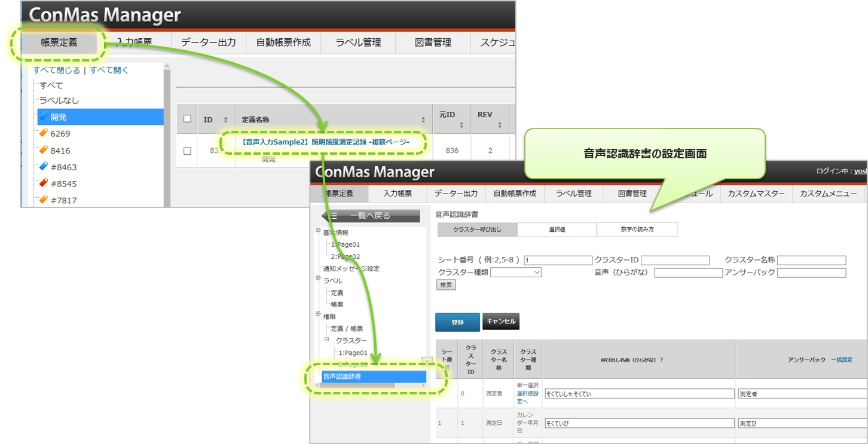Click the orange tag icon beside 8416
Viewport: 868px width, 444px height.
click(x=44, y=150)
